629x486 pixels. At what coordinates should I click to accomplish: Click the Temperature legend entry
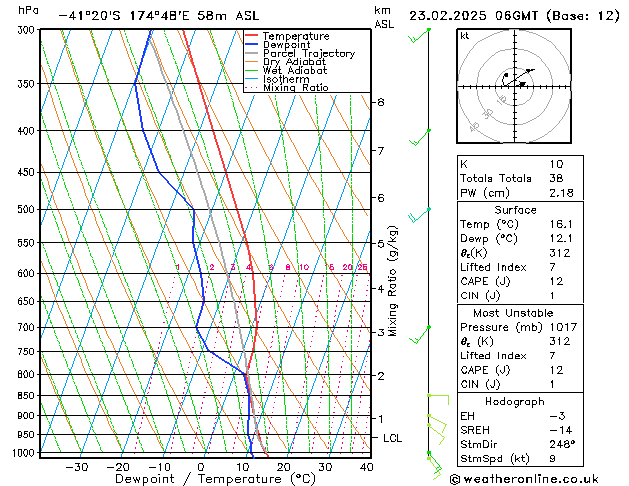[296, 36]
